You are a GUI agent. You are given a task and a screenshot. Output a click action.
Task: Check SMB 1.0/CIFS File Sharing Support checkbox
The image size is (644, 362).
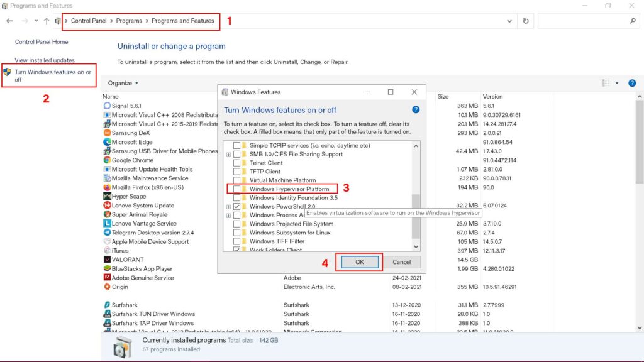point(236,155)
